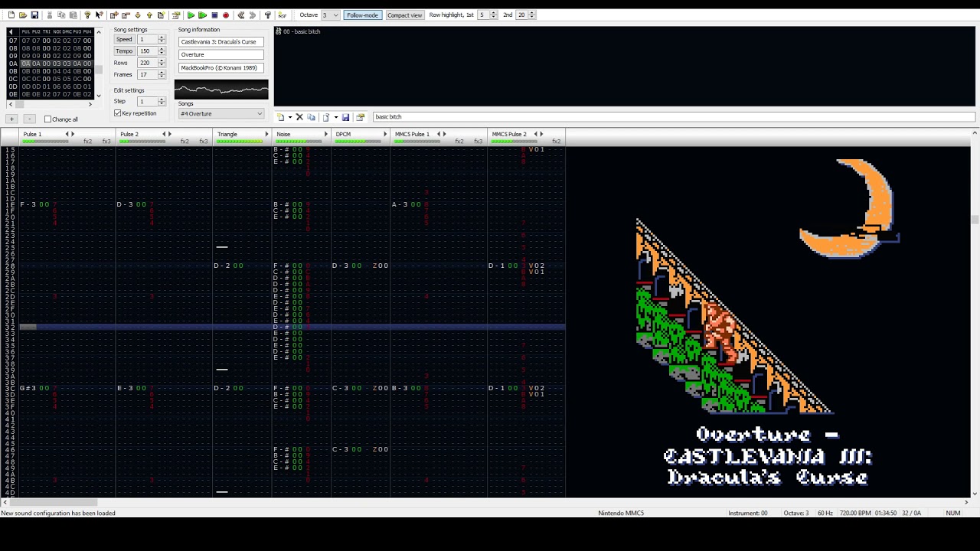Create a new module file

[x=11, y=15]
